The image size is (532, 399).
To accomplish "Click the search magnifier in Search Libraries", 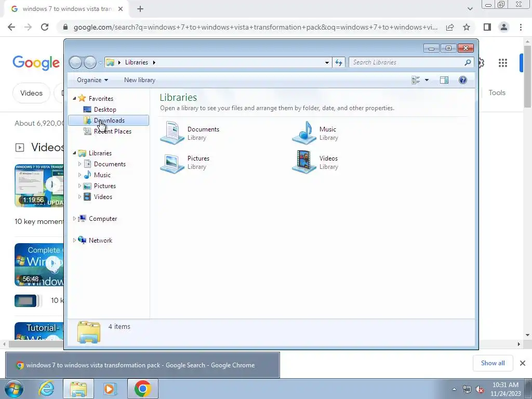I will pos(468,62).
